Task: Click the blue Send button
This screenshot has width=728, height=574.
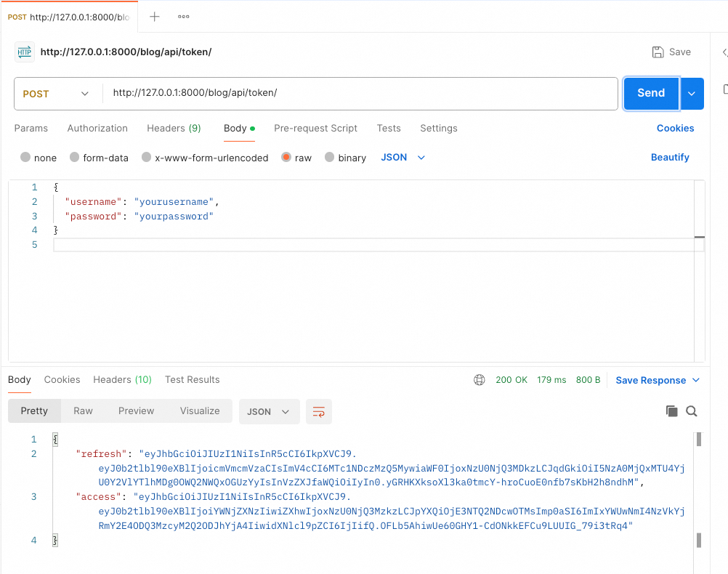Action: tap(651, 93)
